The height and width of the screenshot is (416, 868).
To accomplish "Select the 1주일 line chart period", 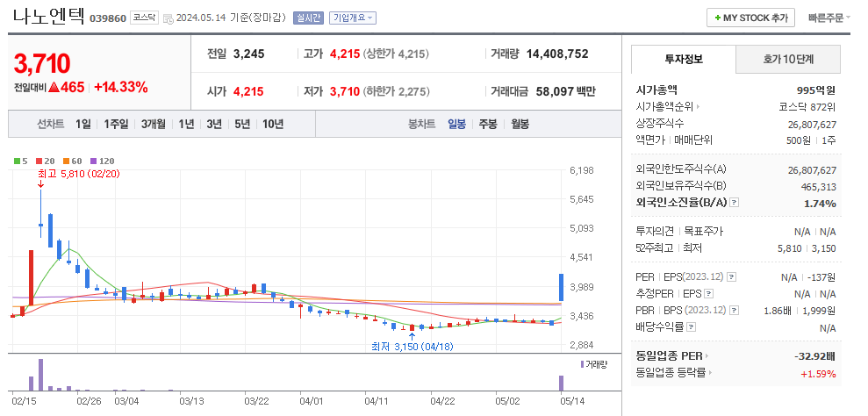I will (x=116, y=124).
